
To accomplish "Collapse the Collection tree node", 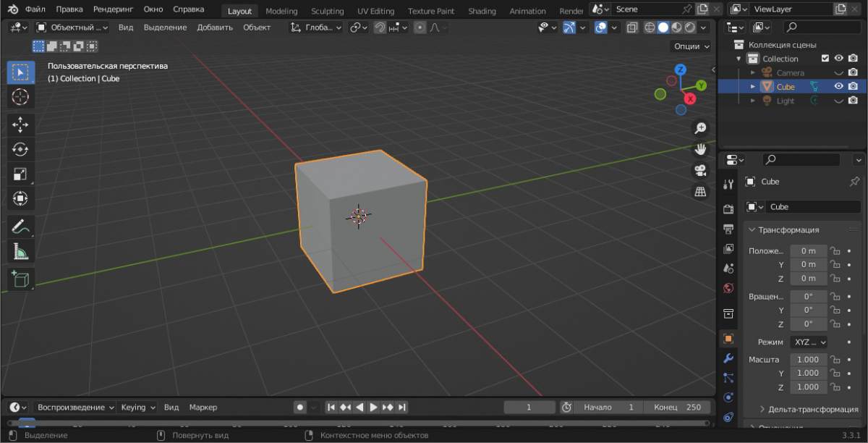I will pyautogui.click(x=739, y=59).
